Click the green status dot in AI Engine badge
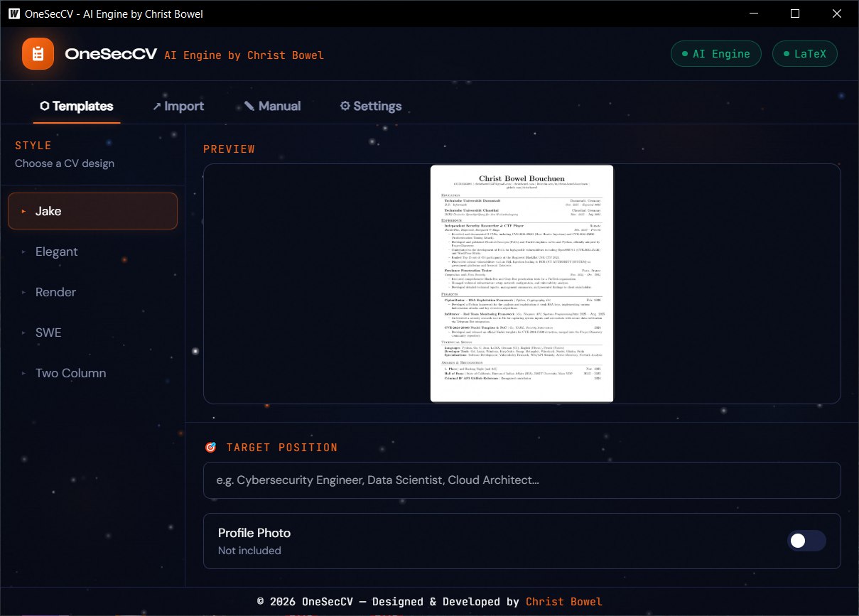Image resolution: width=859 pixels, height=616 pixels. click(x=686, y=53)
